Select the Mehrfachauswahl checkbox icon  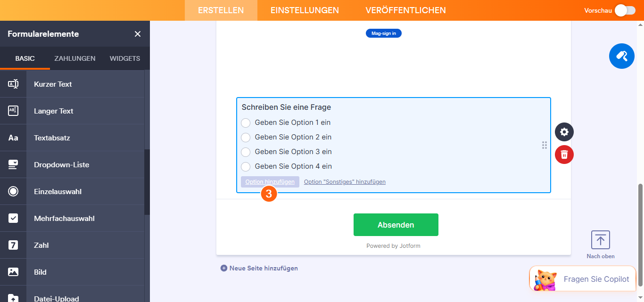point(12,218)
